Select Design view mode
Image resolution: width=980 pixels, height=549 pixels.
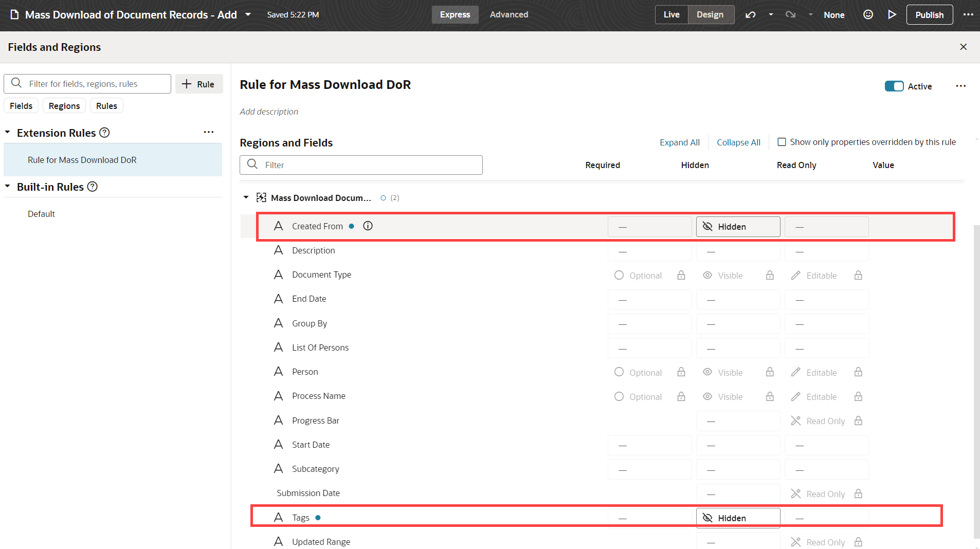[x=710, y=14]
